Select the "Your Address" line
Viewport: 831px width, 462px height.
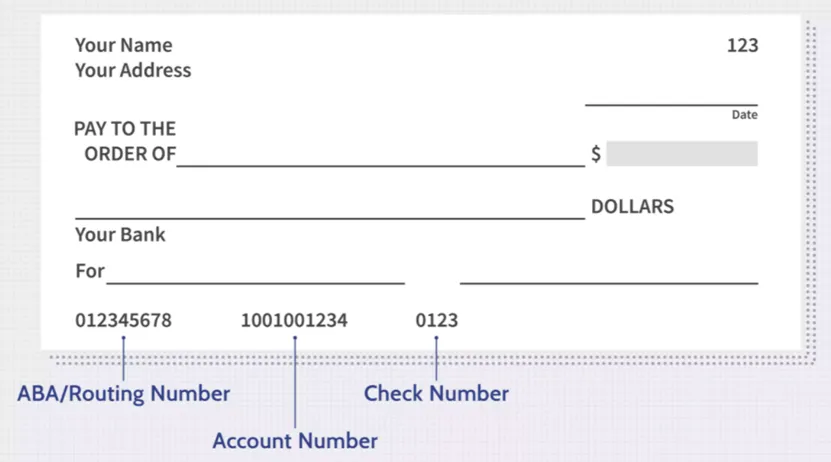(132, 71)
